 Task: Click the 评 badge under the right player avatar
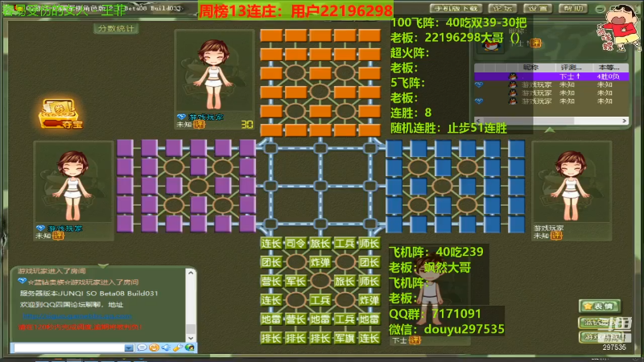pyautogui.click(x=556, y=236)
